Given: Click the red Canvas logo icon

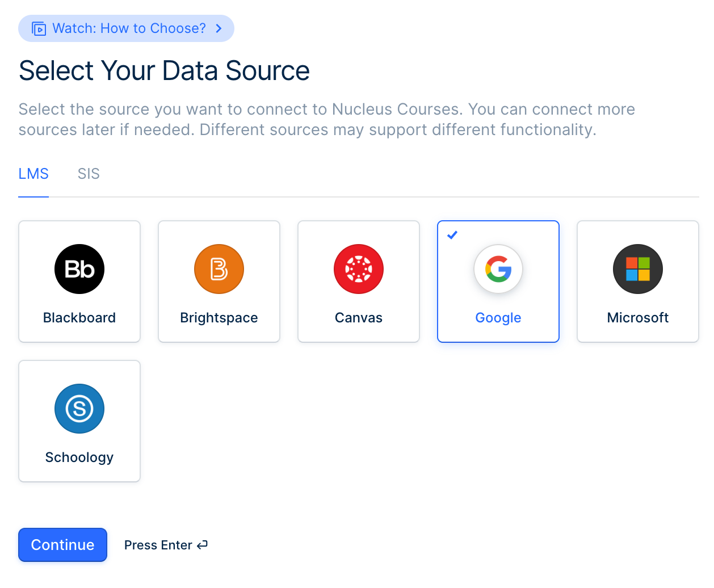Looking at the screenshot, I should (x=359, y=269).
